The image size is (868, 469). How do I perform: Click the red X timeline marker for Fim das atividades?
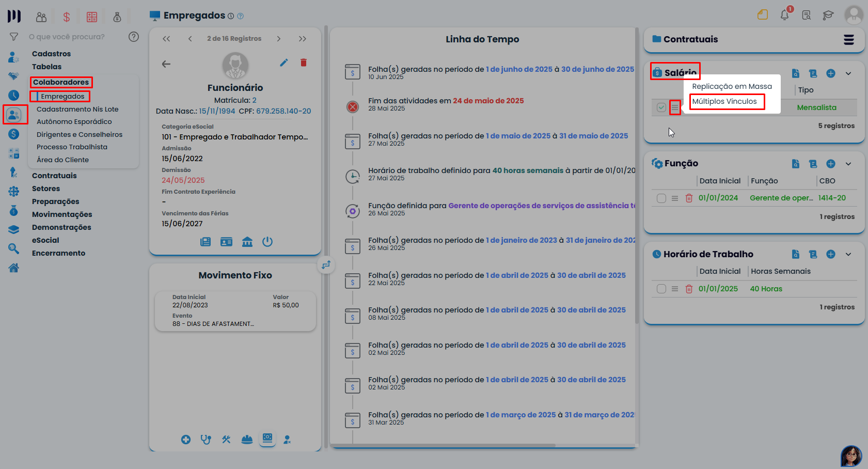point(353,107)
